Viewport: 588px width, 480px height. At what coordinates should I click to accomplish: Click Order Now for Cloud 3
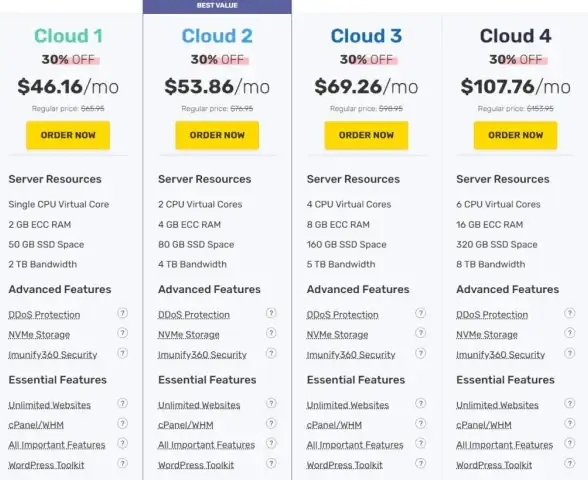[x=366, y=135]
